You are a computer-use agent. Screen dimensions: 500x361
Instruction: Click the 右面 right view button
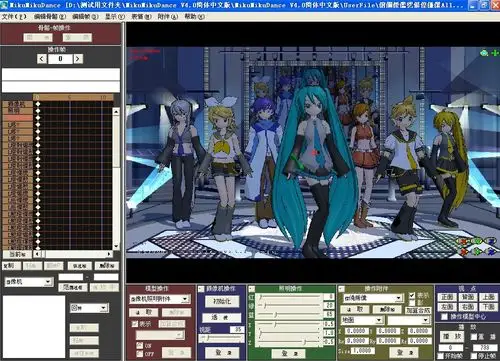(x=468, y=306)
